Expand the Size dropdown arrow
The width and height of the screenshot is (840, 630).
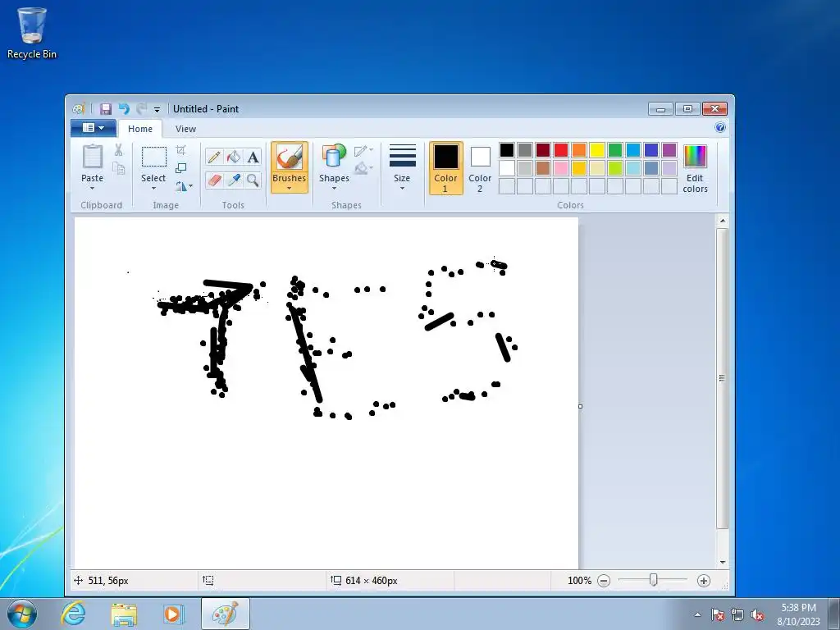click(402, 188)
